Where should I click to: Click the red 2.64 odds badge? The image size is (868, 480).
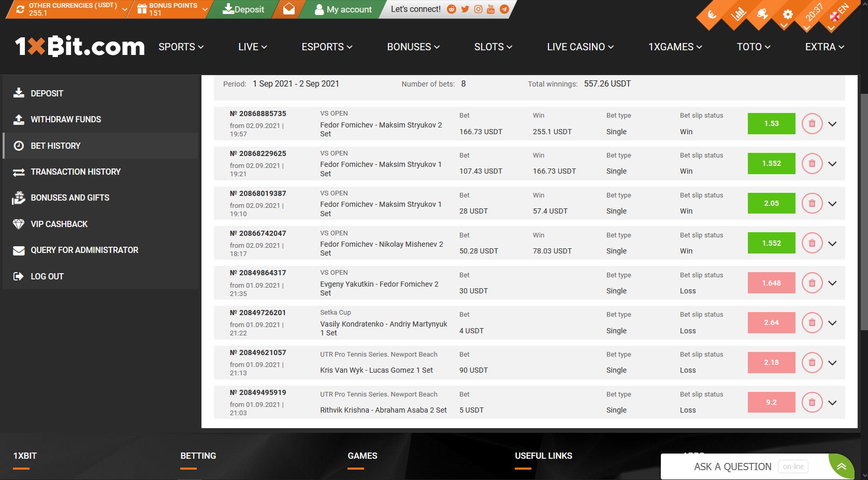[x=771, y=322]
